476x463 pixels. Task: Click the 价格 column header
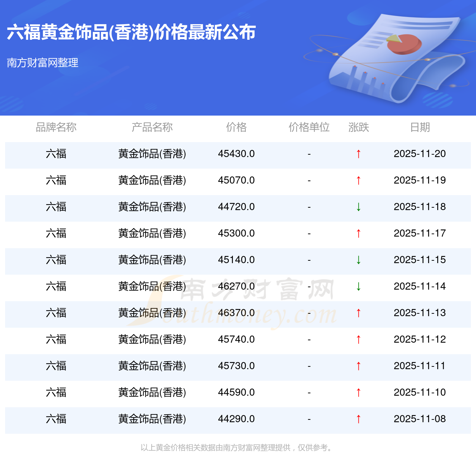[x=236, y=127]
